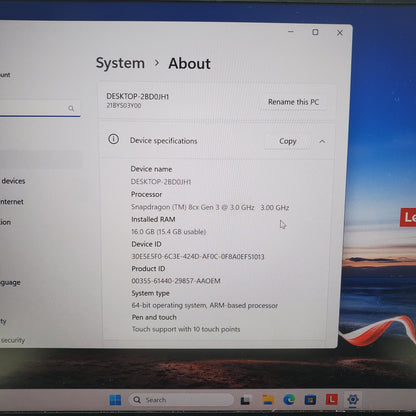Open Microsoft Edge from the taskbar
The height and width of the screenshot is (416, 416).
[x=289, y=399]
